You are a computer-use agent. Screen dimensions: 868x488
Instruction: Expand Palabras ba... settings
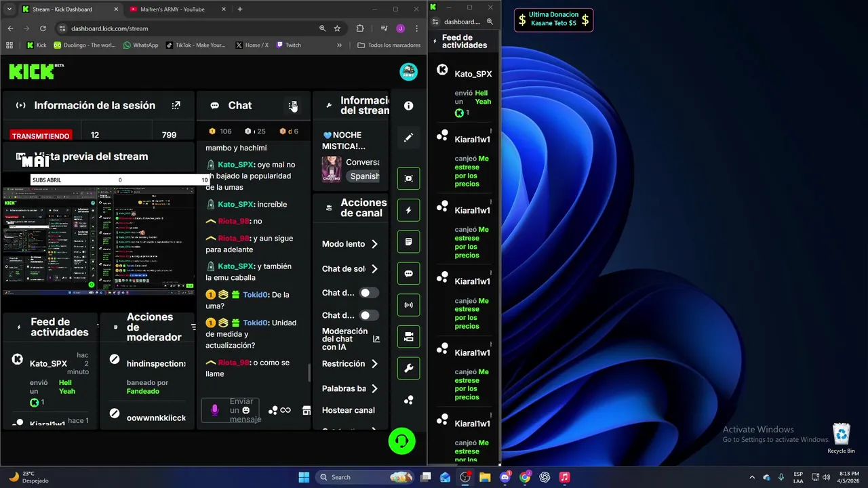click(374, 389)
